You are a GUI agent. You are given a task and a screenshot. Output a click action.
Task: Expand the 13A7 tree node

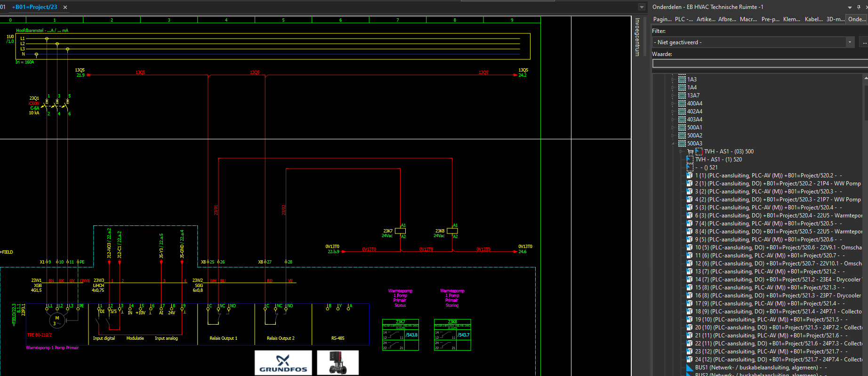tap(673, 96)
